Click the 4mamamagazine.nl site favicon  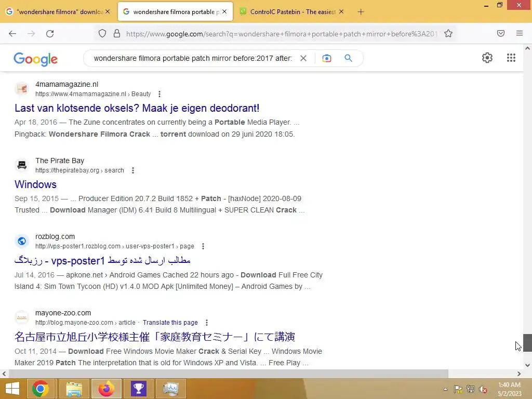point(22,89)
